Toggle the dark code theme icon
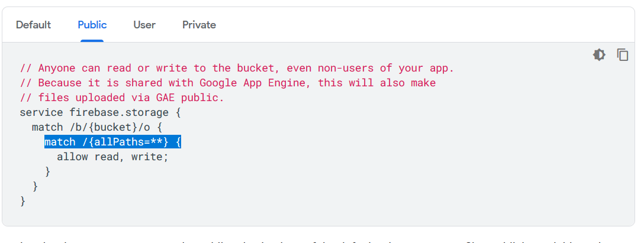 [599, 55]
